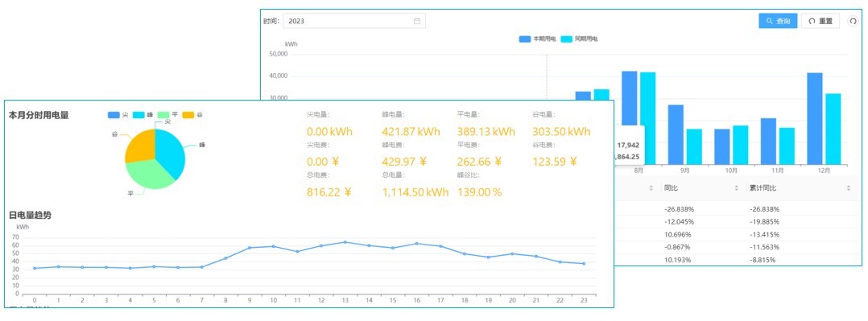This screenshot has height=321, width=868.
Task: Click the 总电费 value 816.22 ¥
Action: pyautogui.click(x=329, y=192)
